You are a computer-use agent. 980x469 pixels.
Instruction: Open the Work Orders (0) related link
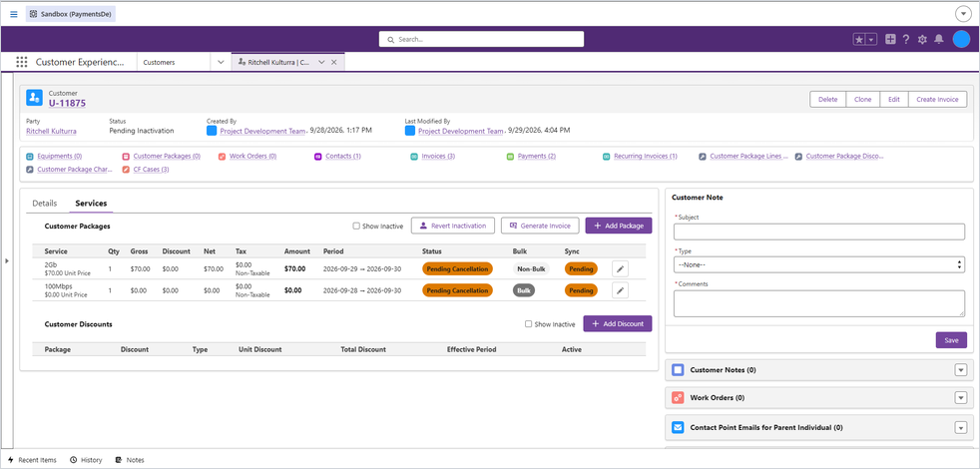click(x=253, y=157)
